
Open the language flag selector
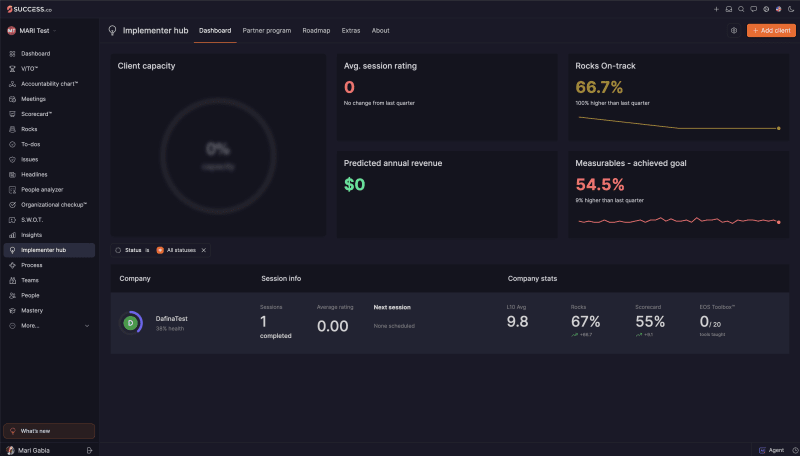click(779, 9)
